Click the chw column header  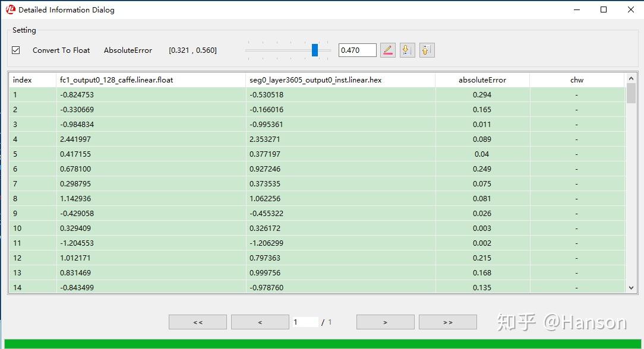pyautogui.click(x=577, y=80)
